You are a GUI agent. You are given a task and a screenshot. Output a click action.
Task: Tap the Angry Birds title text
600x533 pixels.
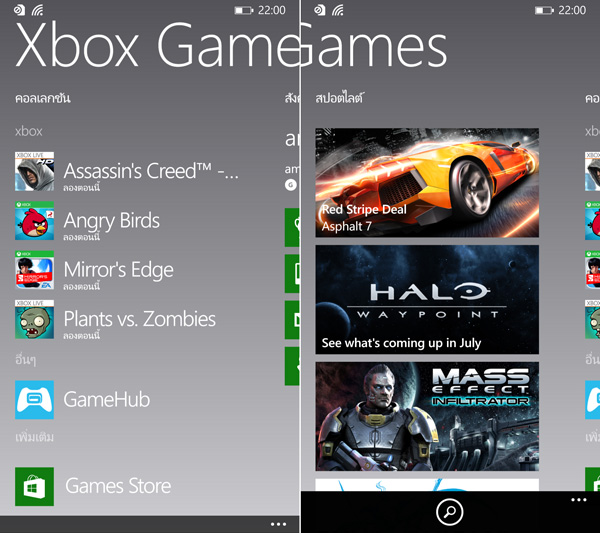111,220
